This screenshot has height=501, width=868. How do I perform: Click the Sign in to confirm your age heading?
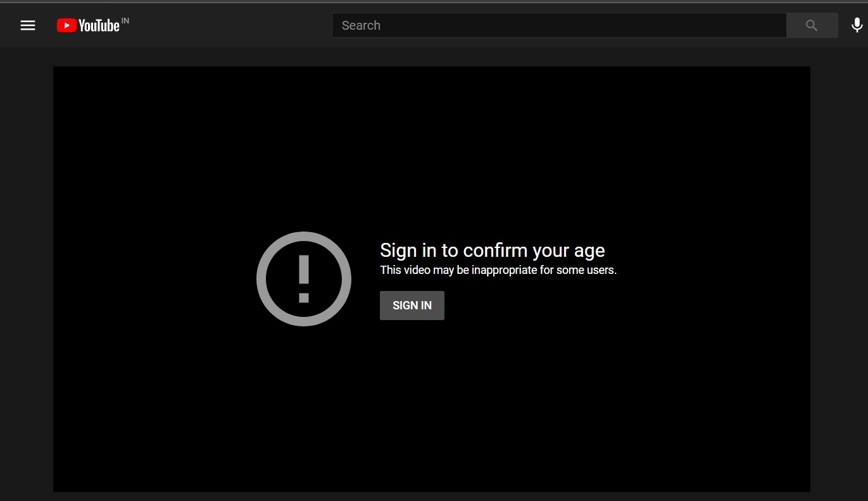(492, 250)
